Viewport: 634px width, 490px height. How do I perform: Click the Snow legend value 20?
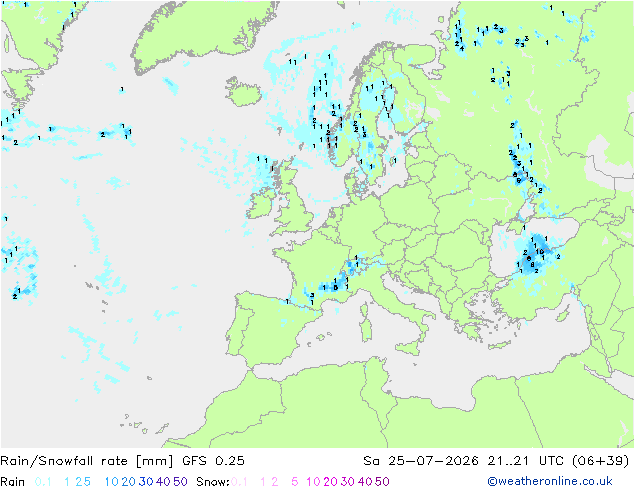click(330, 482)
